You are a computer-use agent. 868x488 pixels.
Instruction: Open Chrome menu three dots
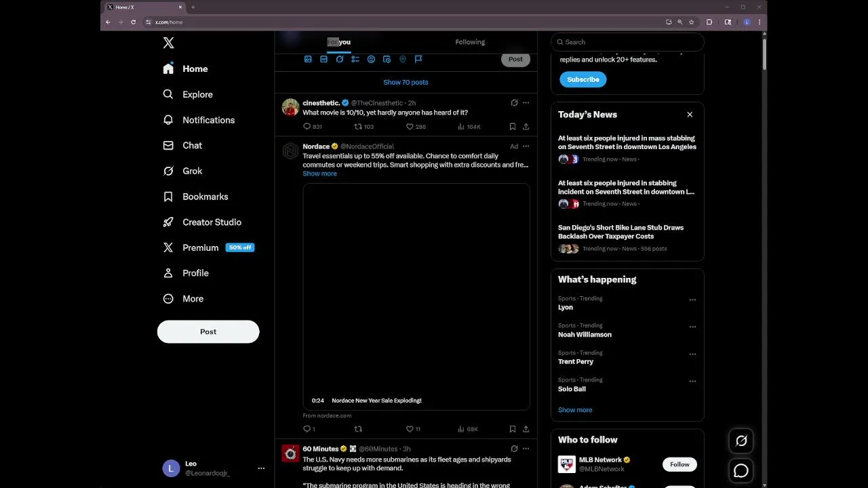pyautogui.click(x=759, y=22)
